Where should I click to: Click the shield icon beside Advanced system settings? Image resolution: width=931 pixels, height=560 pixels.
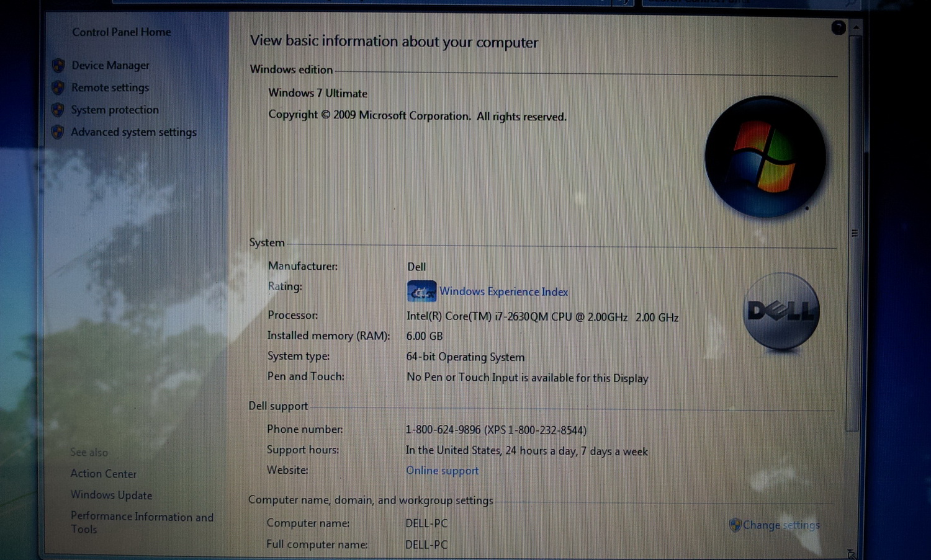tap(58, 132)
